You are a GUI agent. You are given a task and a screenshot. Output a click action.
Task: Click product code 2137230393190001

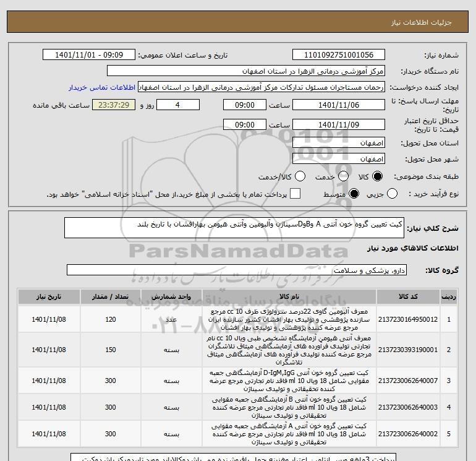pyautogui.click(x=408, y=350)
